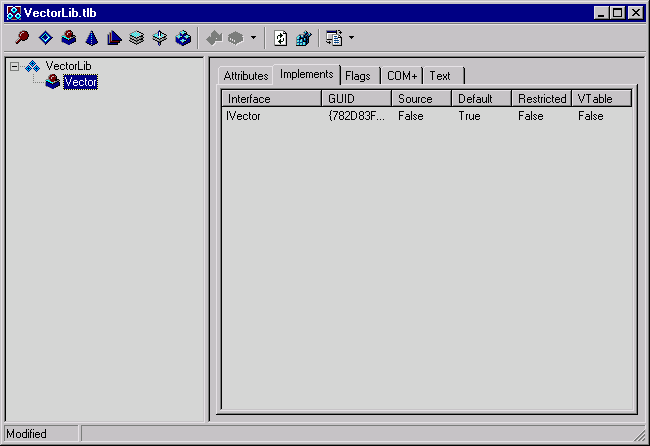The image size is (650, 446).
Task: Click the Refresh Implementation icon
Action: click(x=281, y=38)
